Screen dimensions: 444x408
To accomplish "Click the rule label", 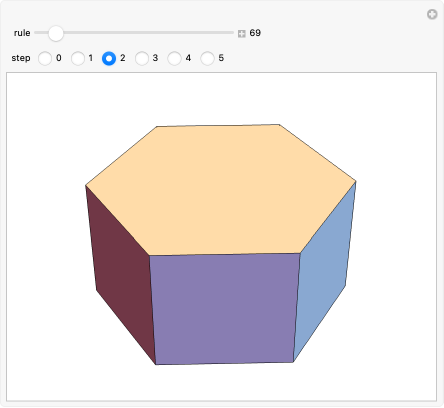I will pos(22,33).
